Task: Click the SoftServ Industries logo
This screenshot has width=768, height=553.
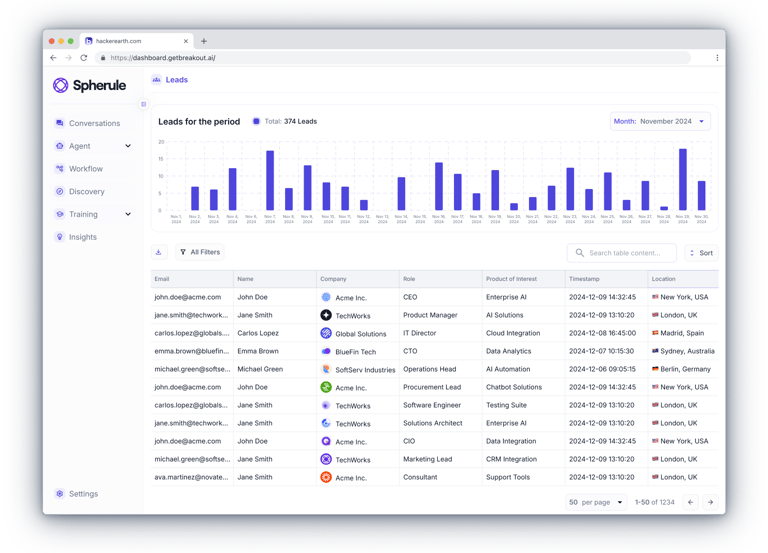Action: click(x=326, y=369)
